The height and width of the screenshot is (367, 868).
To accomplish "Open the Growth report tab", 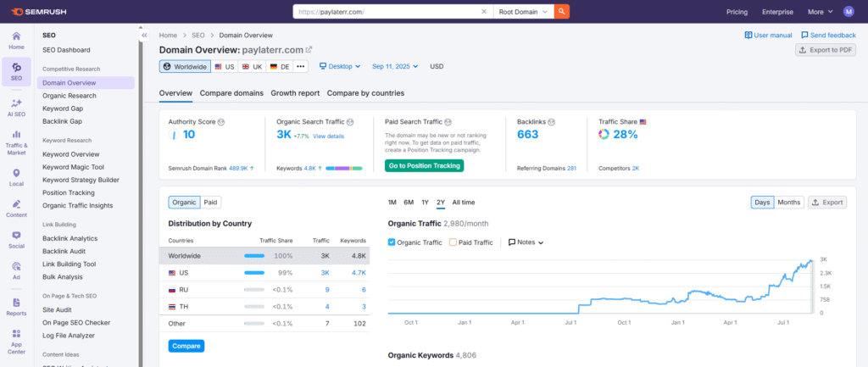I will 295,93.
